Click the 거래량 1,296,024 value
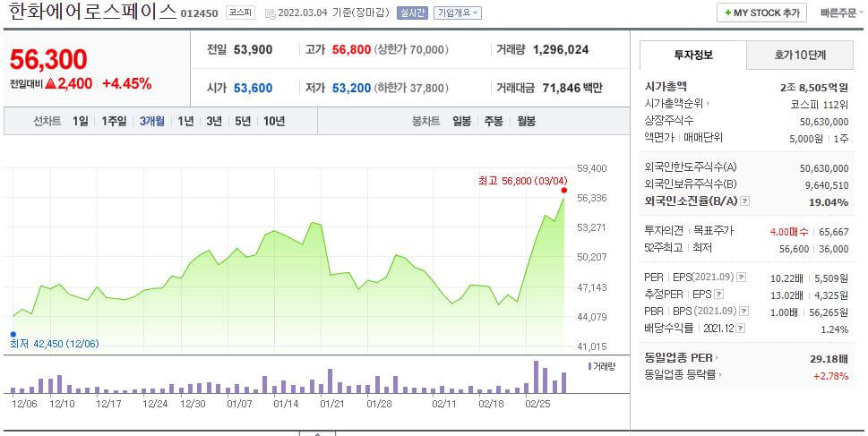Screen dimensions: 868x436 pyautogui.click(x=561, y=50)
